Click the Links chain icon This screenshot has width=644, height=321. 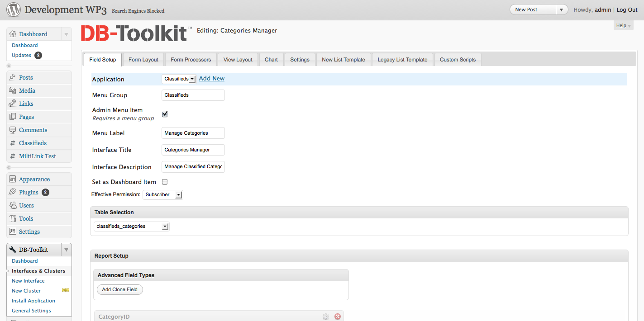[13, 104]
